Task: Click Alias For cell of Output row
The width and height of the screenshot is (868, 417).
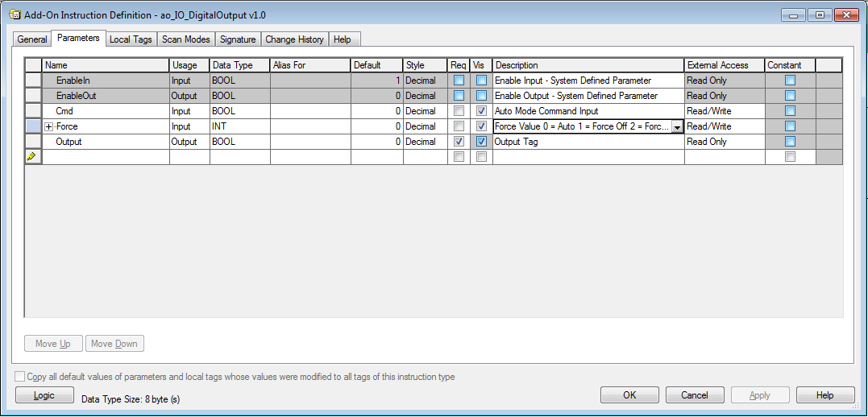Action: coord(310,142)
